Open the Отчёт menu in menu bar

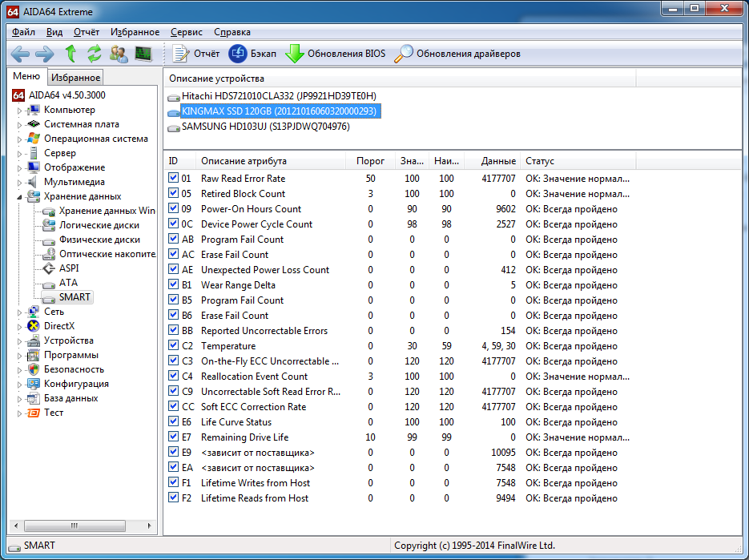tap(87, 32)
